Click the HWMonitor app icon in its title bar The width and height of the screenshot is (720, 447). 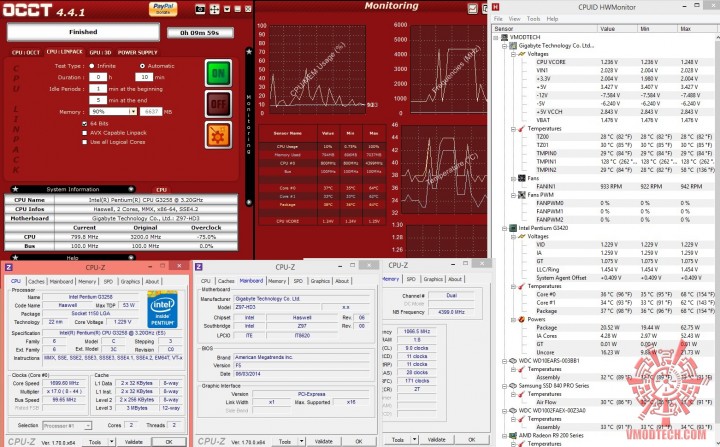coord(496,7)
